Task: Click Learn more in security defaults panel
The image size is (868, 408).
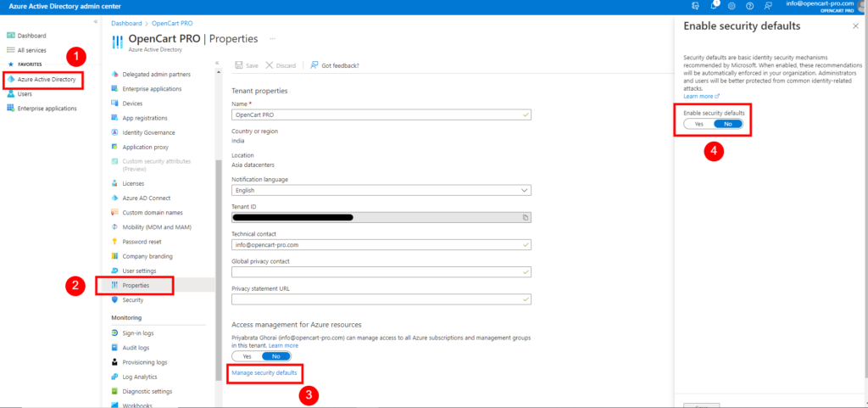Action: coord(701,96)
